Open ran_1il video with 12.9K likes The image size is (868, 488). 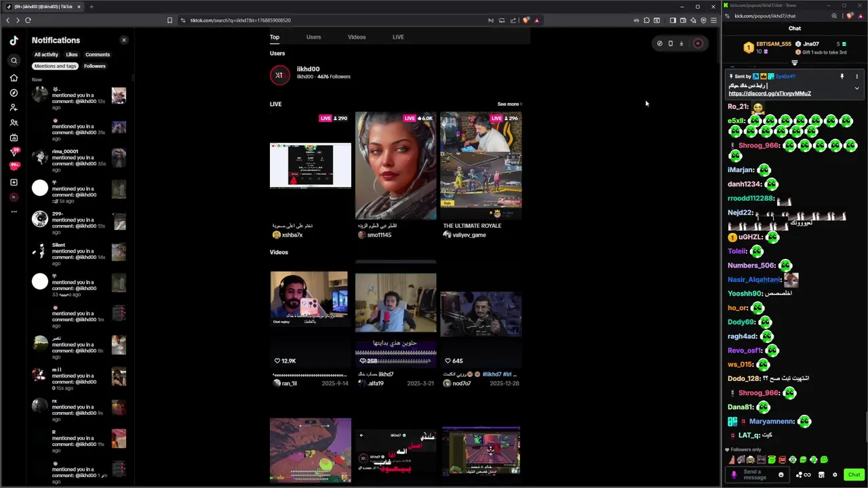pos(309,313)
